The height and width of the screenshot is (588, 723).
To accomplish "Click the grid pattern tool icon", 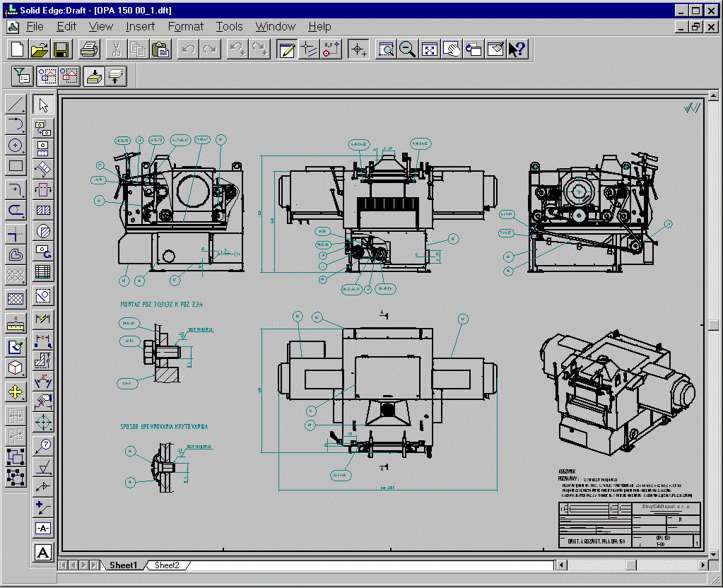I will (x=16, y=276).
